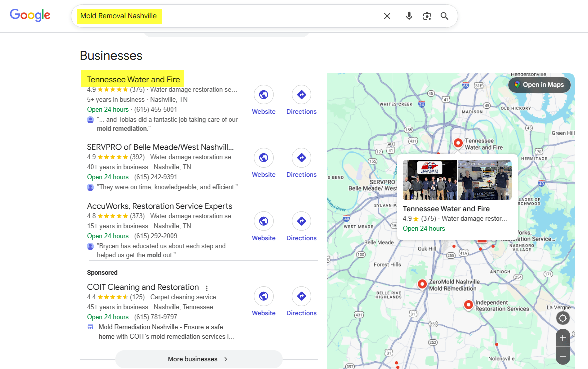This screenshot has width=588, height=369.
Task: Open Tennessee Water and Fire listing
Action: click(133, 79)
